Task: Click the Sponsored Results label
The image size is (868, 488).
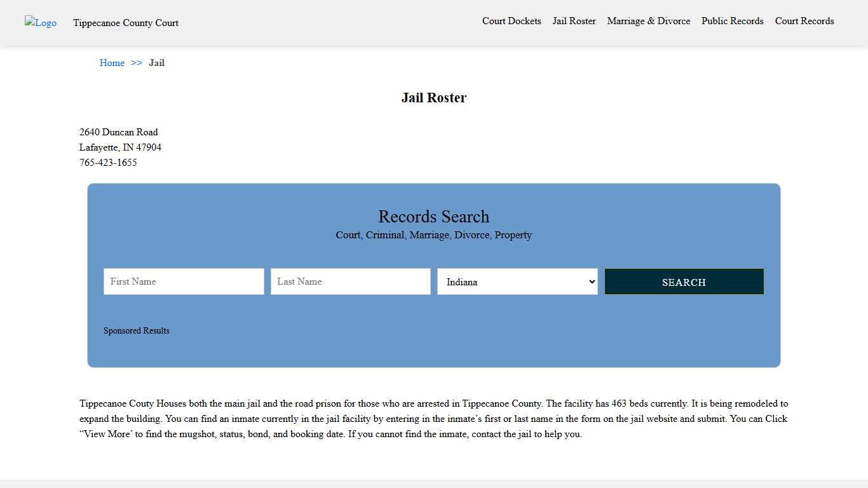Action: coord(137,331)
